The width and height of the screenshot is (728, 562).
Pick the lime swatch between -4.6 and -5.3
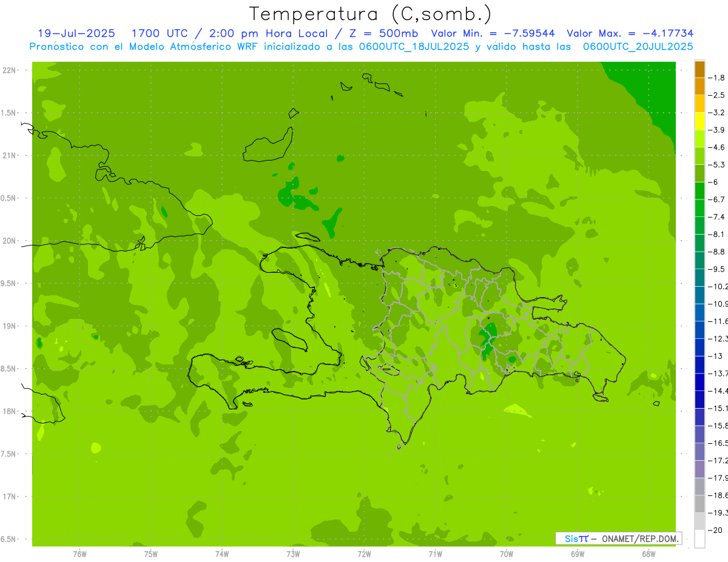click(x=700, y=156)
